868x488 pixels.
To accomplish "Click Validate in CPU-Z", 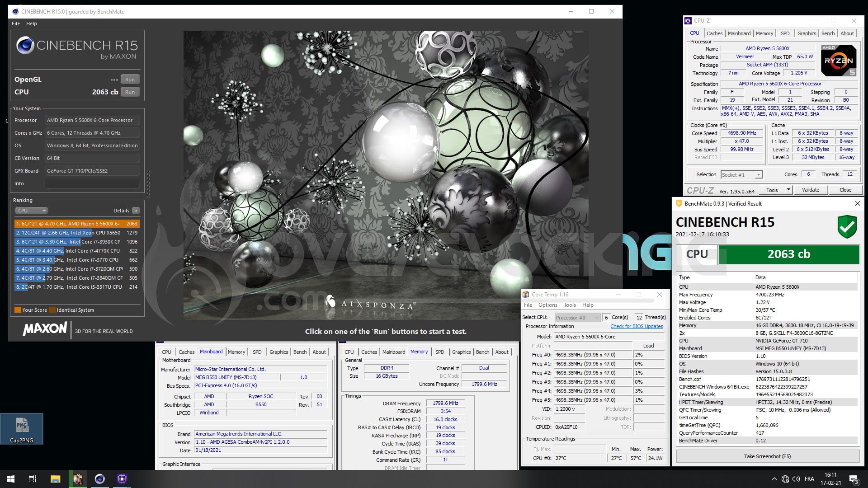I will [811, 190].
